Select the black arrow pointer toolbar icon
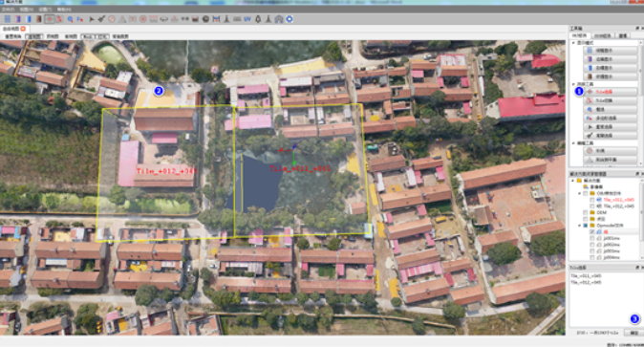644x347 pixels. (x=92, y=19)
